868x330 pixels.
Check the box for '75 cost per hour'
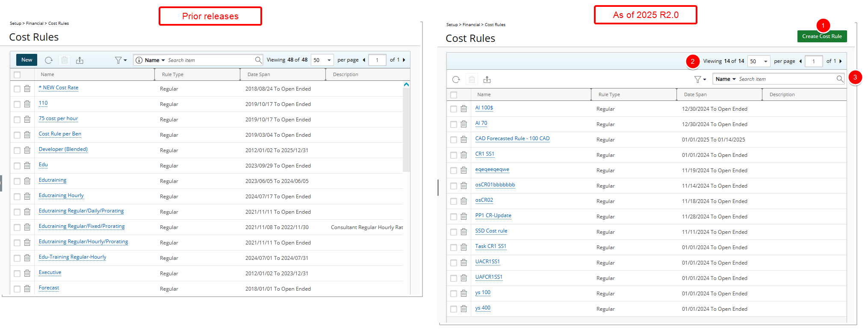click(17, 120)
